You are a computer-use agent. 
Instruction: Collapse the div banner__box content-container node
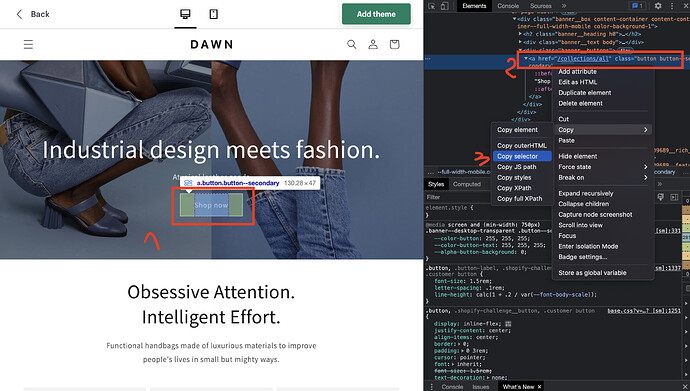[x=514, y=19]
